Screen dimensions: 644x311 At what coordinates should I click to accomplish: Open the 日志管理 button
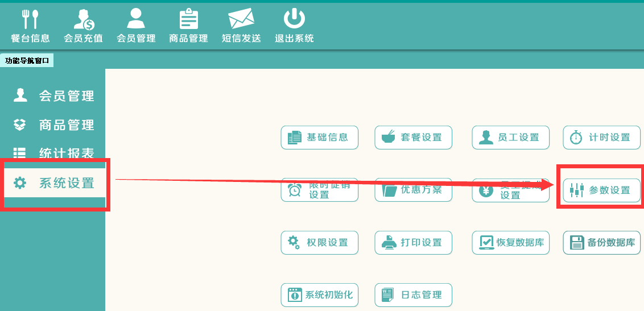413,295
